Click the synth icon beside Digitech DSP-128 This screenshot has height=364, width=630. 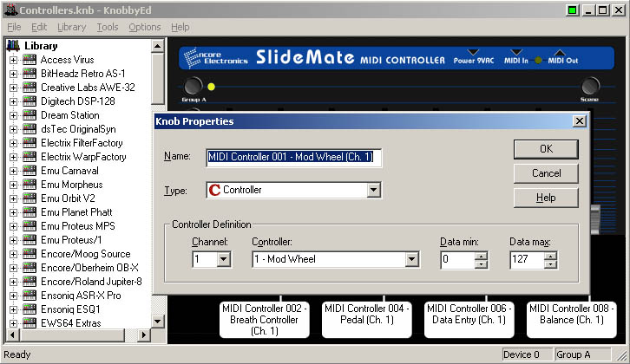tap(30, 101)
